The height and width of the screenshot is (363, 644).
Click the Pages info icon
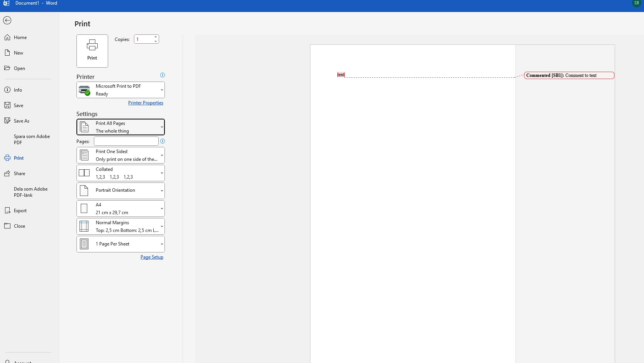click(163, 141)
